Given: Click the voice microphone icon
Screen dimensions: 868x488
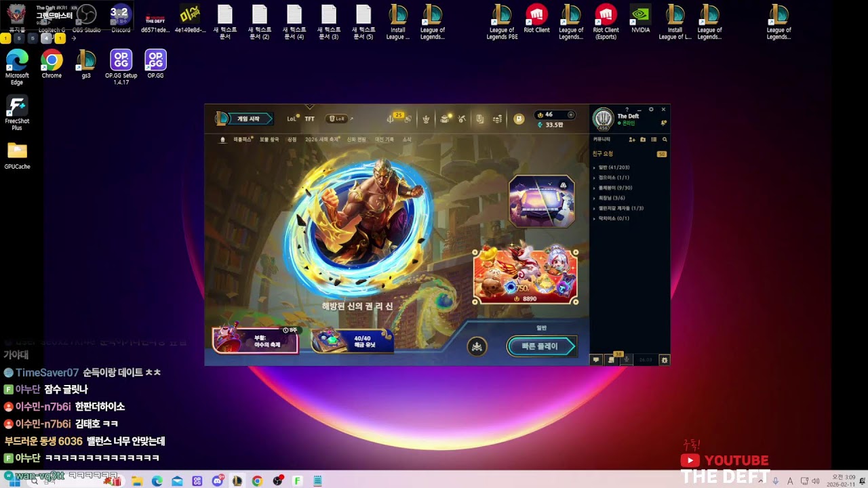Looking at the screenshot, I should [x=627, y=359].
